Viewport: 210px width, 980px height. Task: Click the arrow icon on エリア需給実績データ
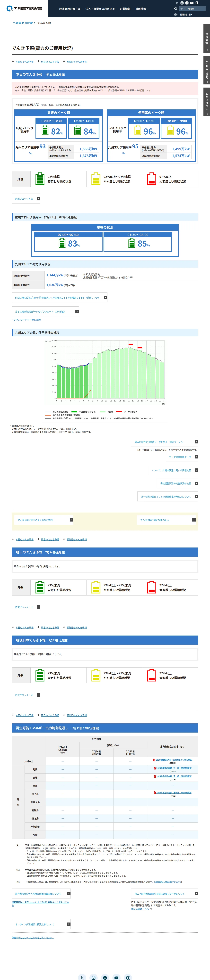tap(196, 457)
